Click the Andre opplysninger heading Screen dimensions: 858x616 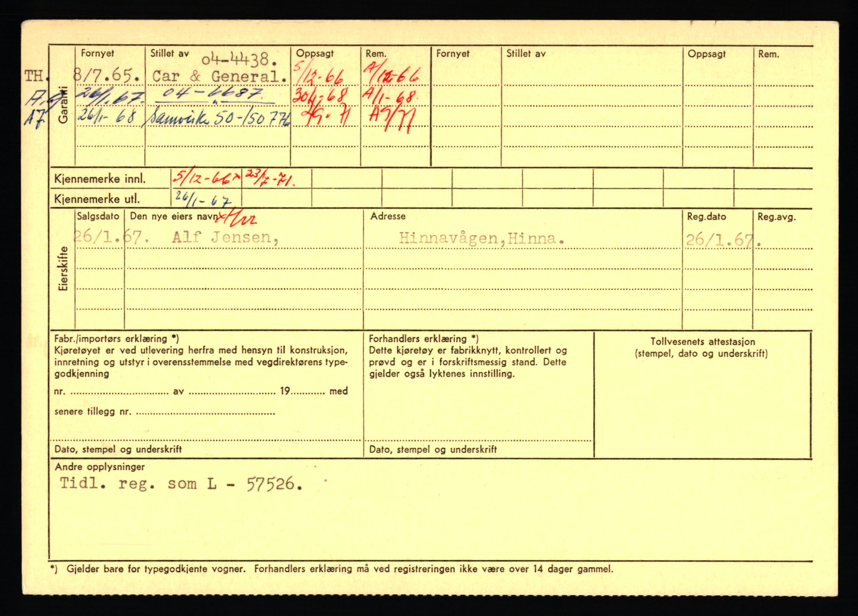(100, 467)
